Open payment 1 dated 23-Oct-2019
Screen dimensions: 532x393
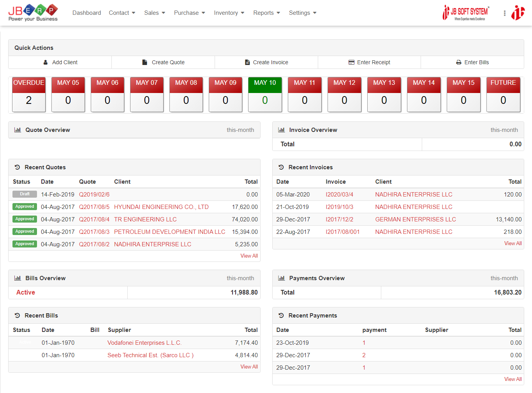(364, 343)
